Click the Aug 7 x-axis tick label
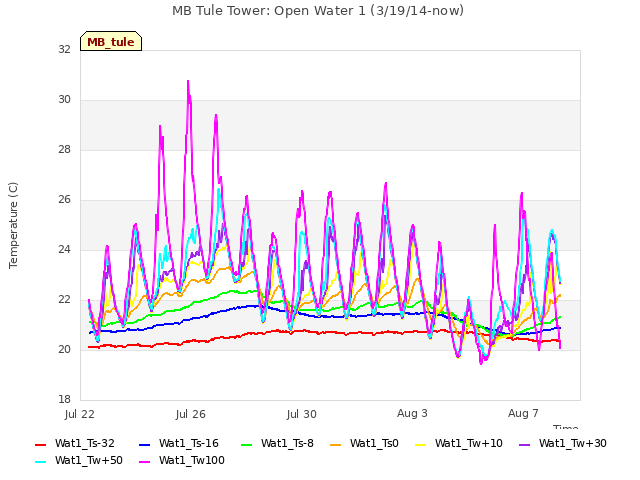Screen dimensions: 640x480 pyautogui.click(x=523, y=413)
